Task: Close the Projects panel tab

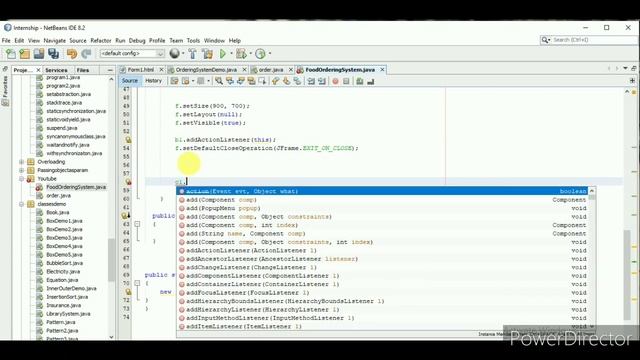Action: [x=38, y=70]
